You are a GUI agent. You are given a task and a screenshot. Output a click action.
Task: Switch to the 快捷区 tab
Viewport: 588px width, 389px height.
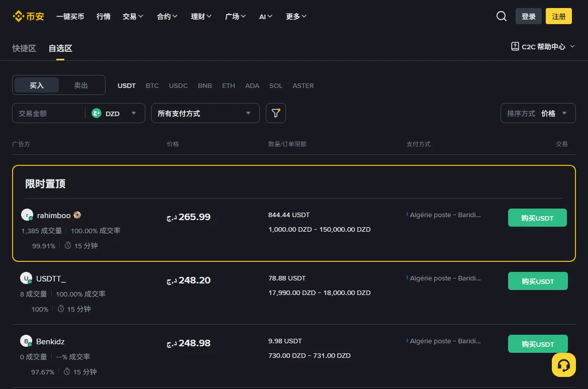(24, 48)
